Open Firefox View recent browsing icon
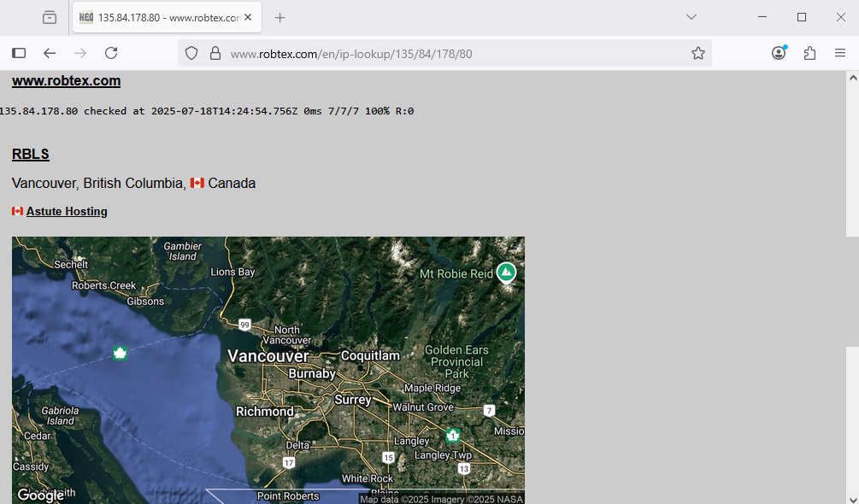Screen dimensions: 859x504 click(50, 17)
